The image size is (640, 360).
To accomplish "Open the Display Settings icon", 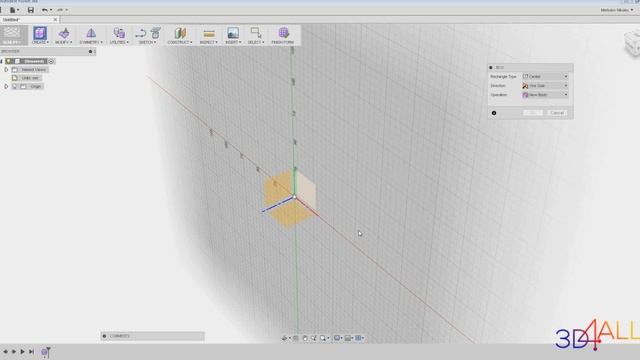I will pos(338,338).
